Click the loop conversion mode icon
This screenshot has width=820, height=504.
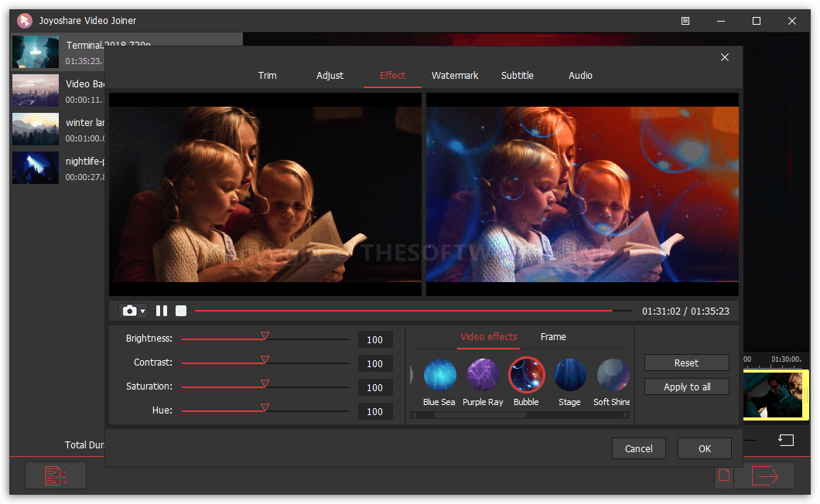[785, 439]
